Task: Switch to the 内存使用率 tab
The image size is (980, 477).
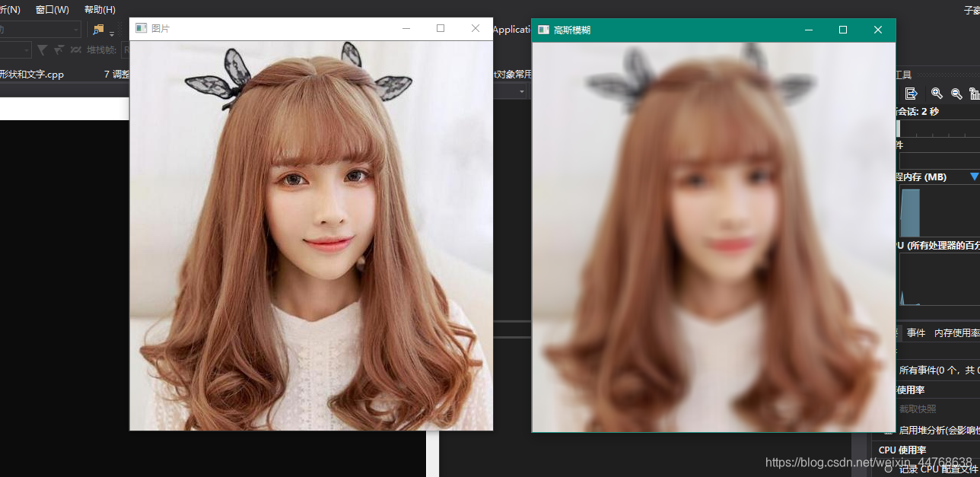Action: [957, 333]
